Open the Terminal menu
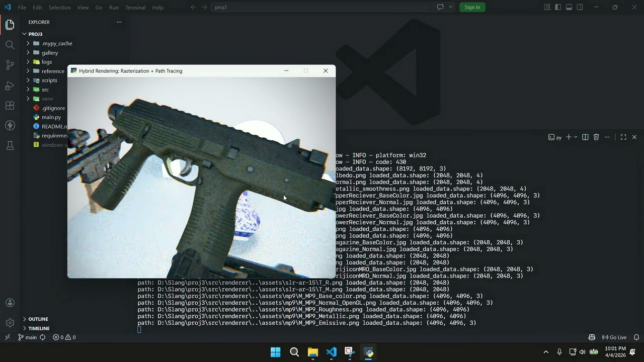This screenshot has height=362, width=644. pyautogui.click(x=135, y=8)
